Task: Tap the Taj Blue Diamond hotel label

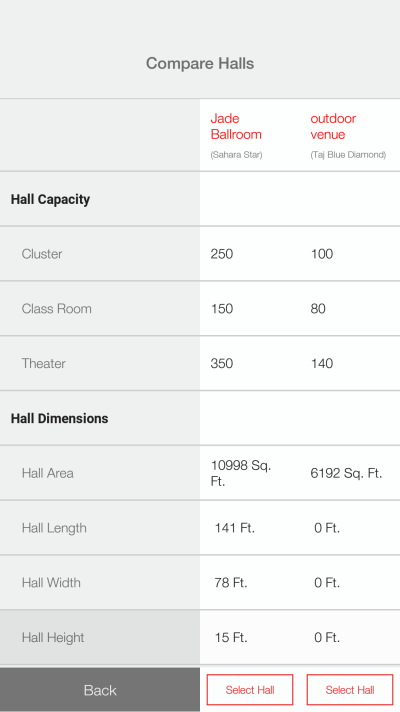Action: 348,155
